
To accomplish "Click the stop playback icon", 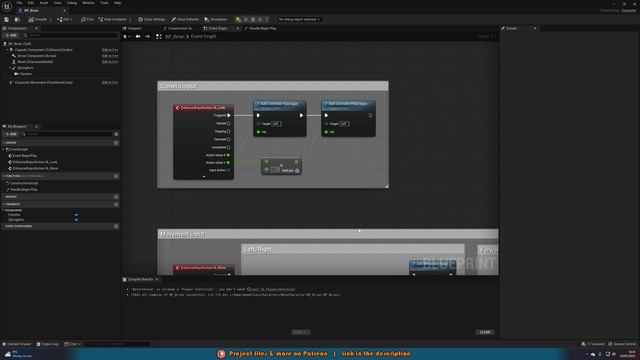I will (x=253, y=19).
